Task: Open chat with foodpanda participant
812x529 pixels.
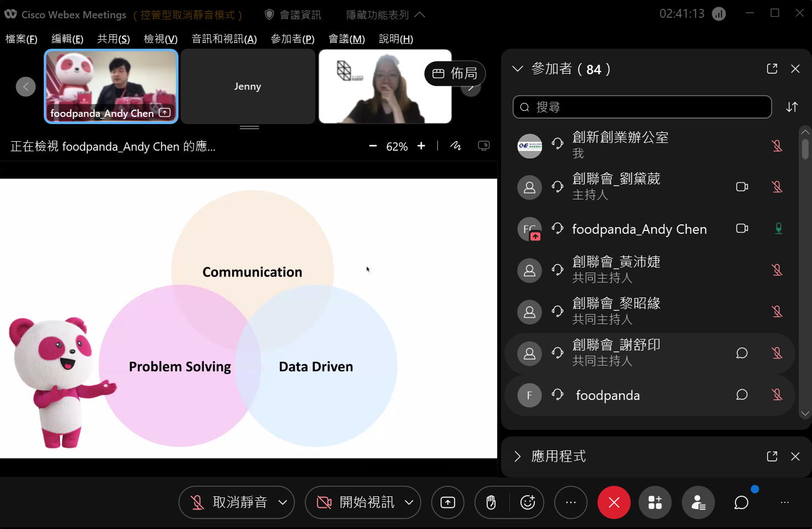Action: [x=742, y=394]
